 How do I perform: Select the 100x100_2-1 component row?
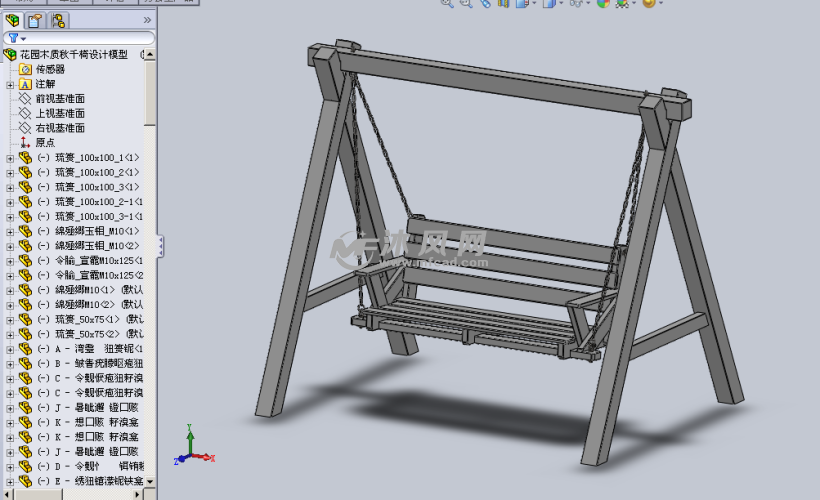click(x=90, y=201)
